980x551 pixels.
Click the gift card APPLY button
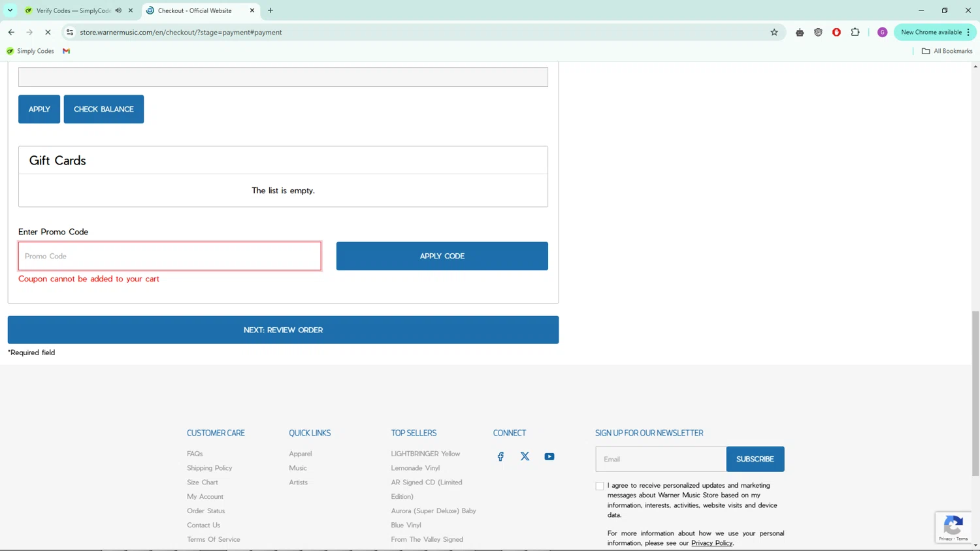[x=39, y=109]
